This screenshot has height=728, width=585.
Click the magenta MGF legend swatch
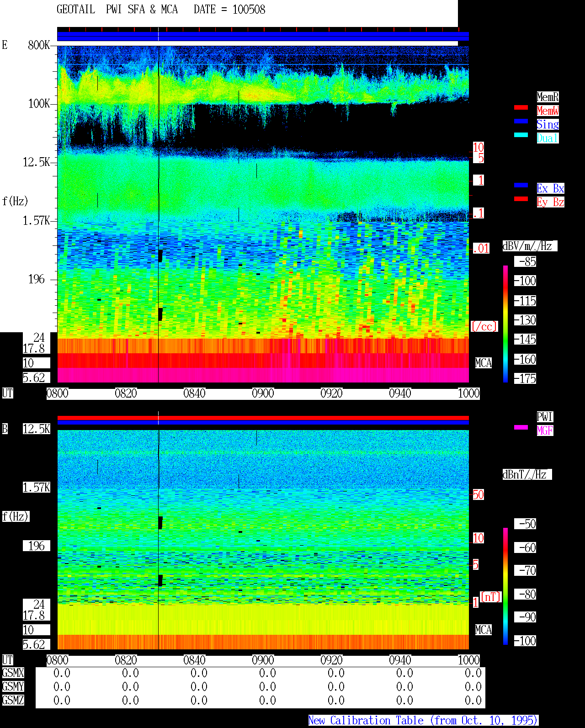point(521,427)
